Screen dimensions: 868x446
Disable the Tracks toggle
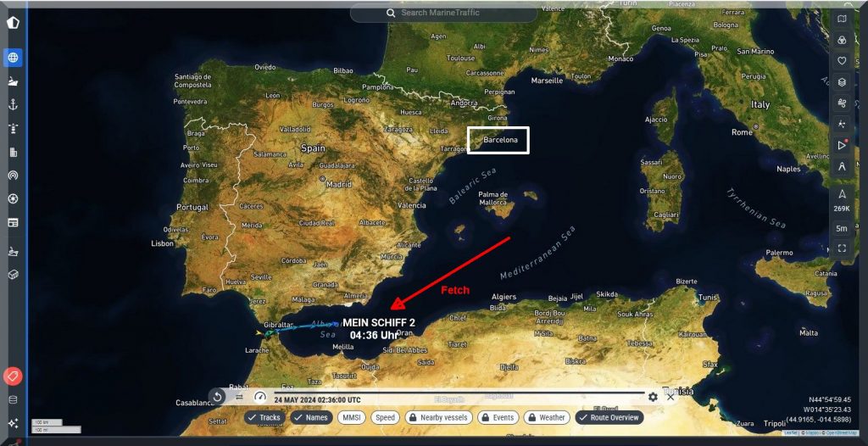264,417
